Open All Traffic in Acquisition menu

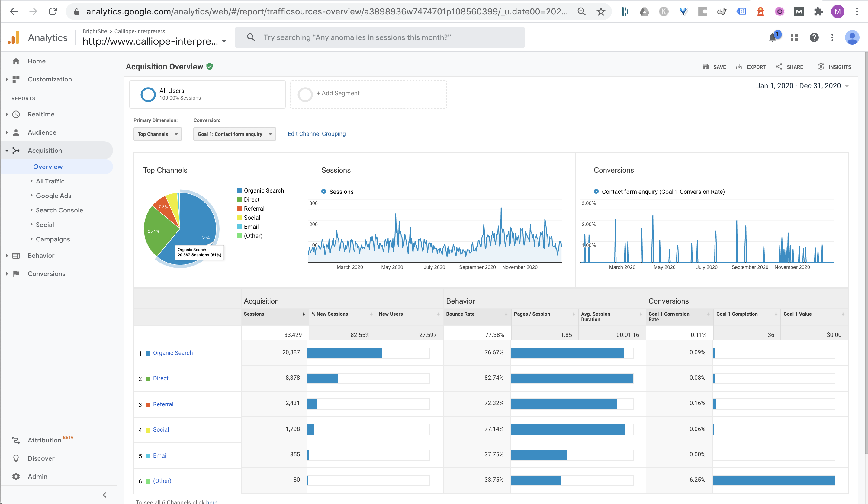pyautogui.click(x=50, y=181)
